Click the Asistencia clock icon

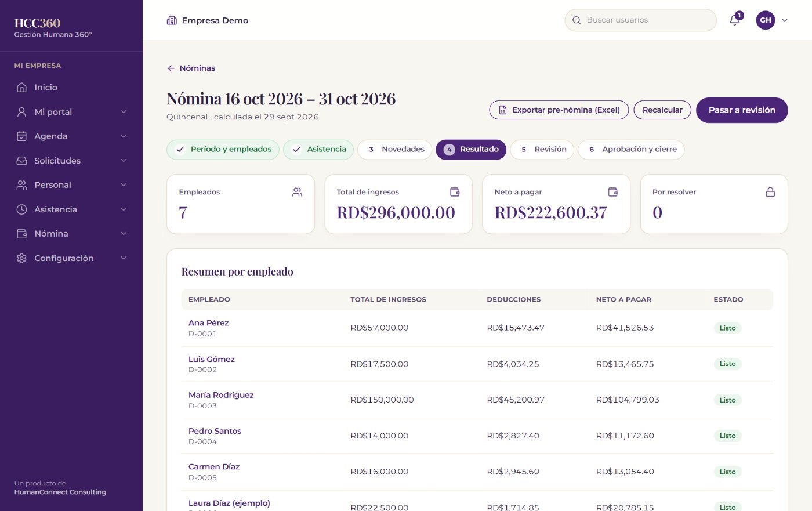(x=21, y=209)
